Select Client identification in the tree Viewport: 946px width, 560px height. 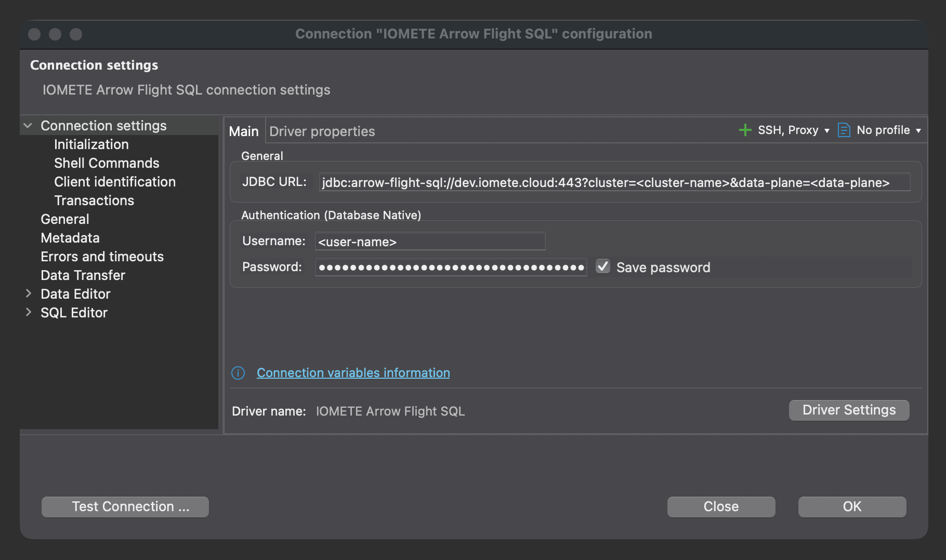115,182
